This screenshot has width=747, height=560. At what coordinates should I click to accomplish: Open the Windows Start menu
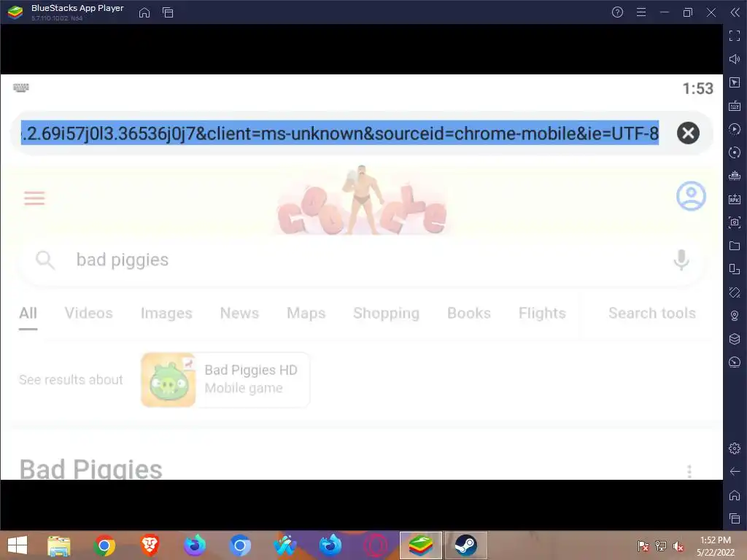(18, 545)
